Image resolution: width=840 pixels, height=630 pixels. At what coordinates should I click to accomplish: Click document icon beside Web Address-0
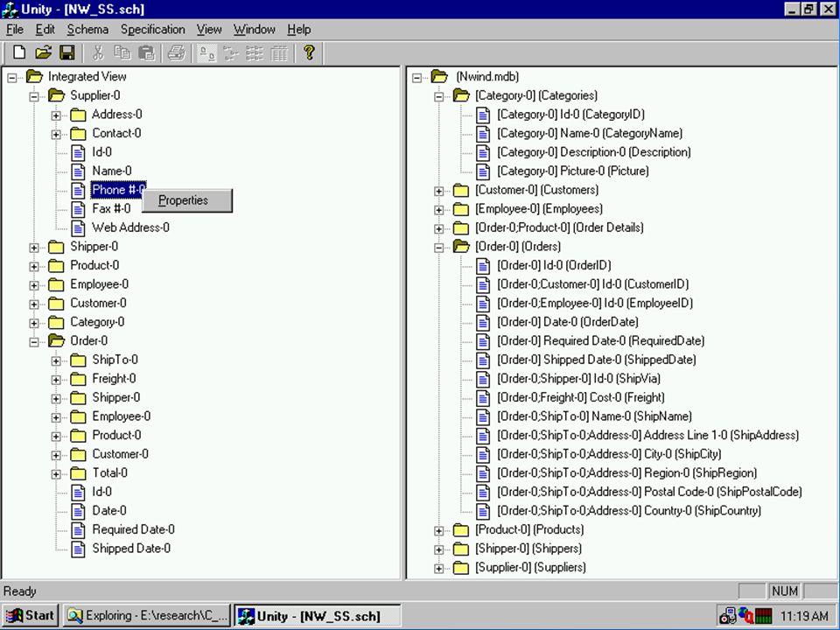pos(78,227)
